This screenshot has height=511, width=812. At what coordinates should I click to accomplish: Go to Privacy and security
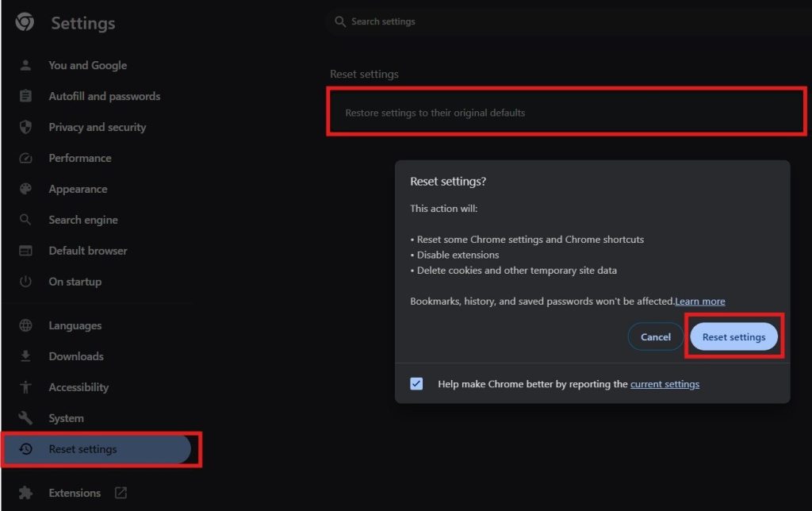pyautogui.click(x=98, y=127)
